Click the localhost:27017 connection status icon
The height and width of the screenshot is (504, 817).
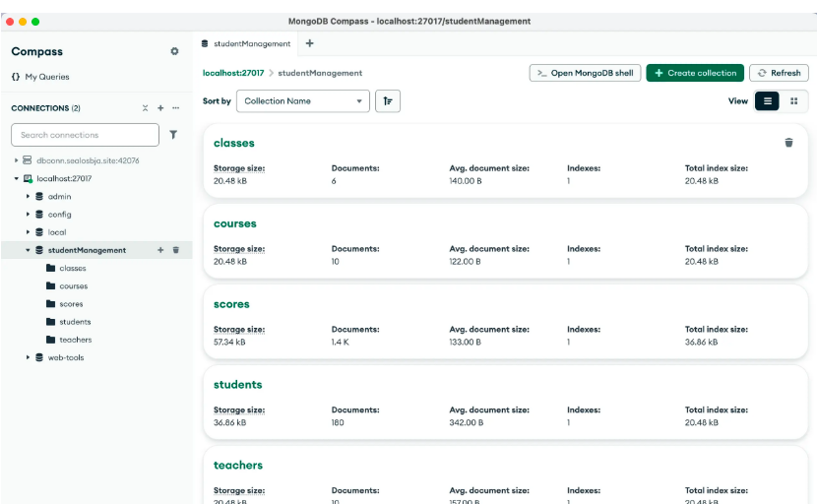(29, 179)
